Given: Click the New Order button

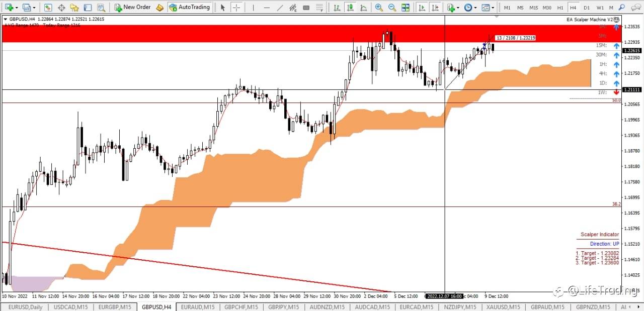Looking at the screenshot, I should [132, 8].
